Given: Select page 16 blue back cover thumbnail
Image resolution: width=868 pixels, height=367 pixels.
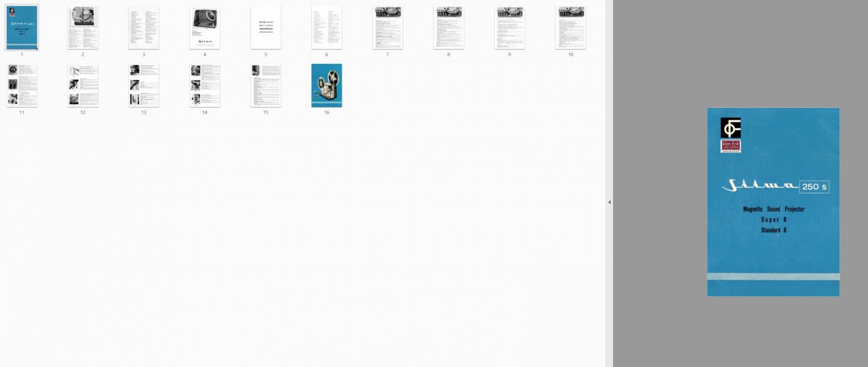Looking at the screenshot, I should pyautogui.click(x=326, y=86).
